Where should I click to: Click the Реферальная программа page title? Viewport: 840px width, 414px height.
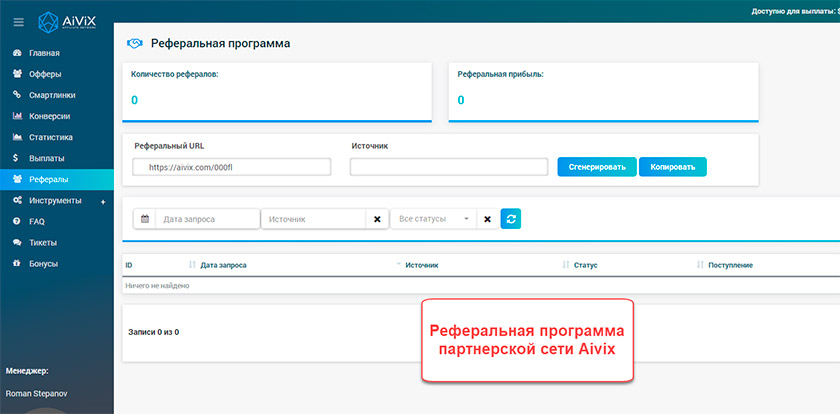point(220,43)
